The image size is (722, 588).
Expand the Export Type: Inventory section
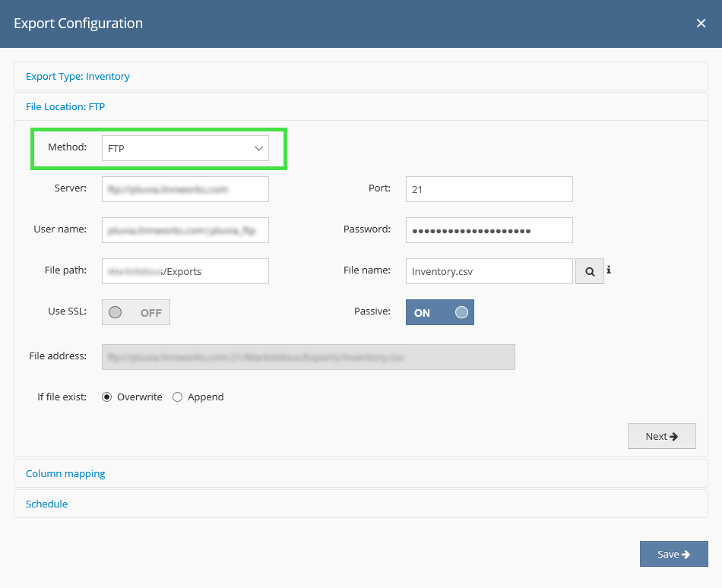click(78, 76)
